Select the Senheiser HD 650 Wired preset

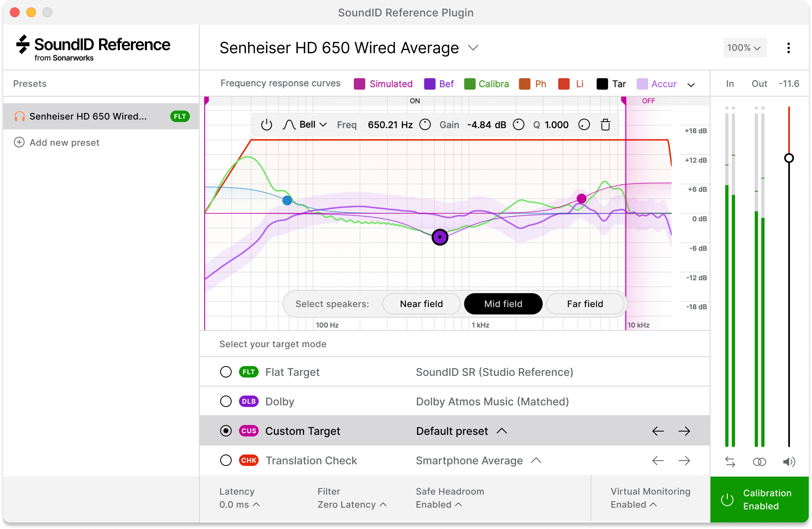[x=101, y=116]
